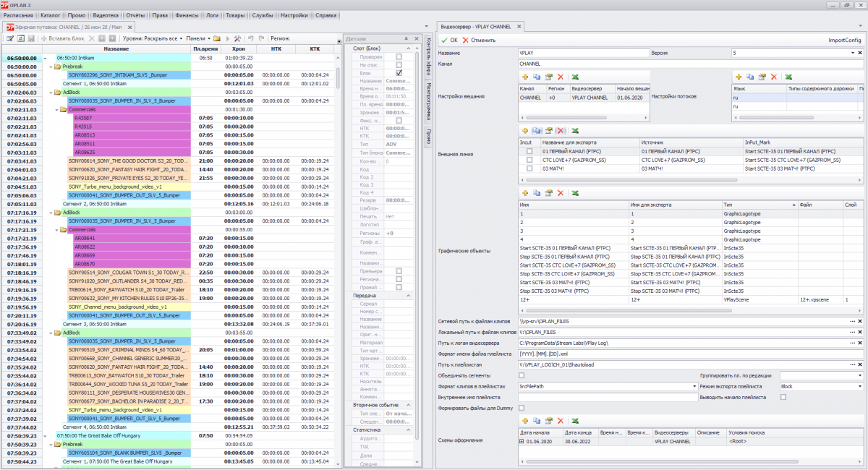Enable the Объединять сегменты checkbox
The height and width of the screenshot is (470, 868).
(522, 376)
